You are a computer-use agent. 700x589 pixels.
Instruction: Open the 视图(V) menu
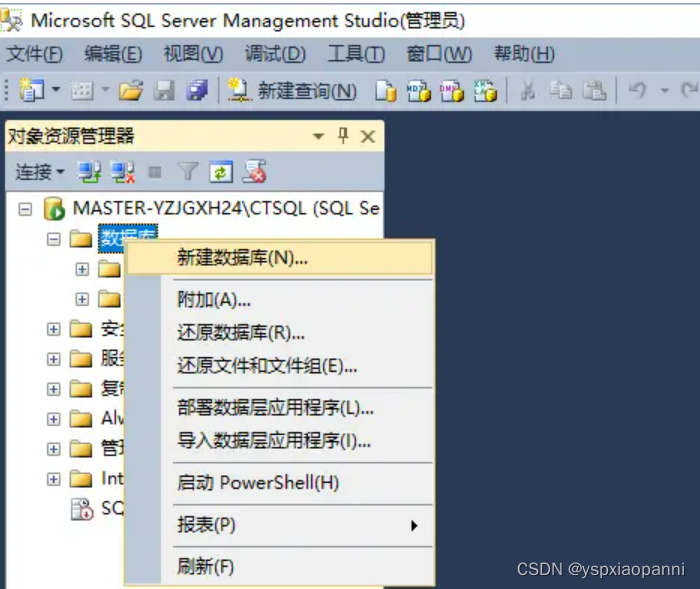tap(193, 54)
